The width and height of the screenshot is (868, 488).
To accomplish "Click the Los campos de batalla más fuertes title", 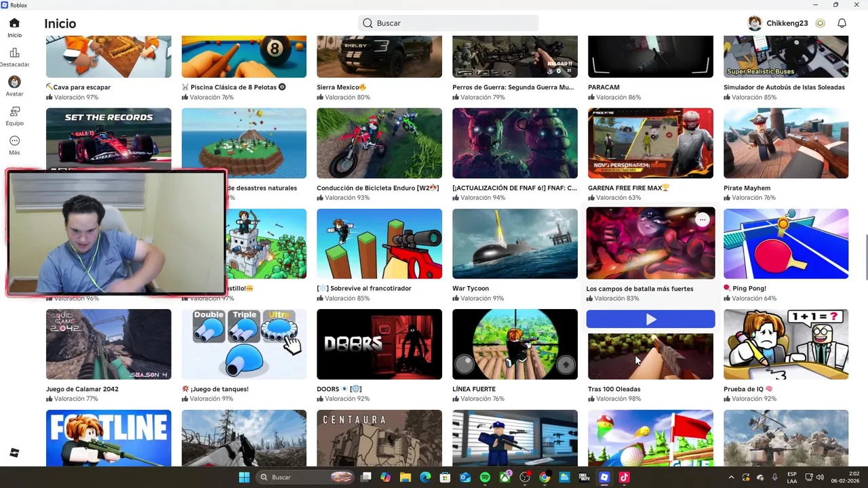I will (639, 289).
